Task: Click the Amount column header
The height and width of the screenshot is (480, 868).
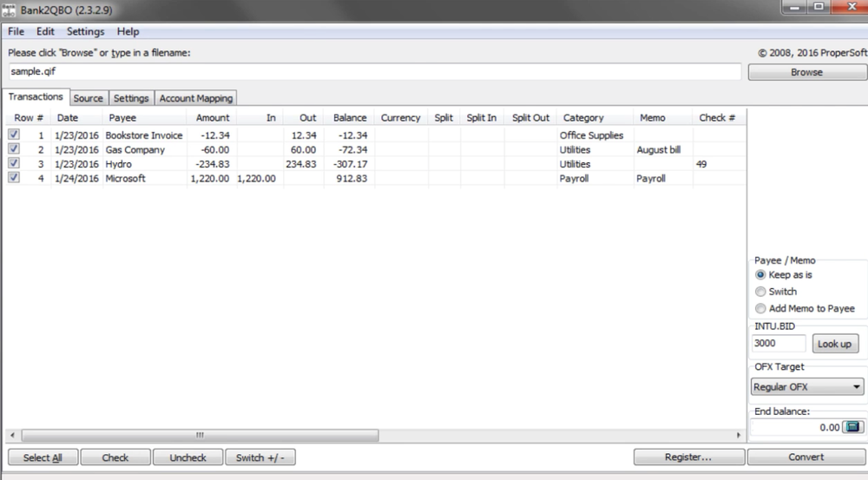Action: [x=212, y=117]
